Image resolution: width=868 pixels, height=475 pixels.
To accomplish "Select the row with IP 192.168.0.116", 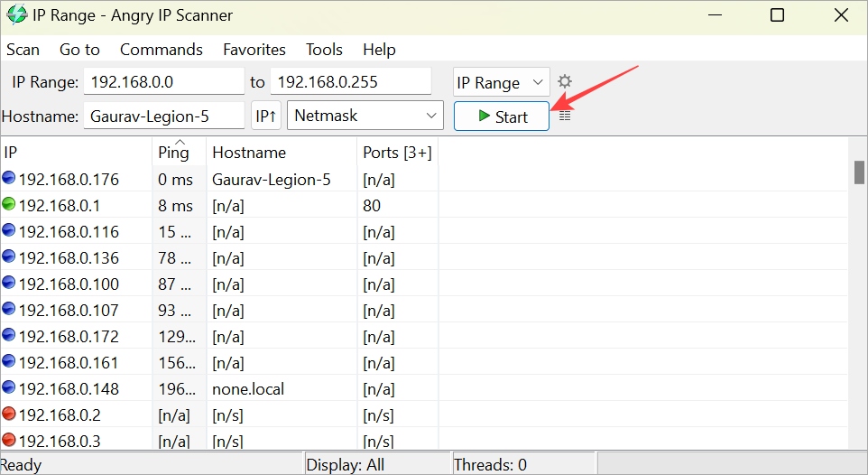I will 424,231.
